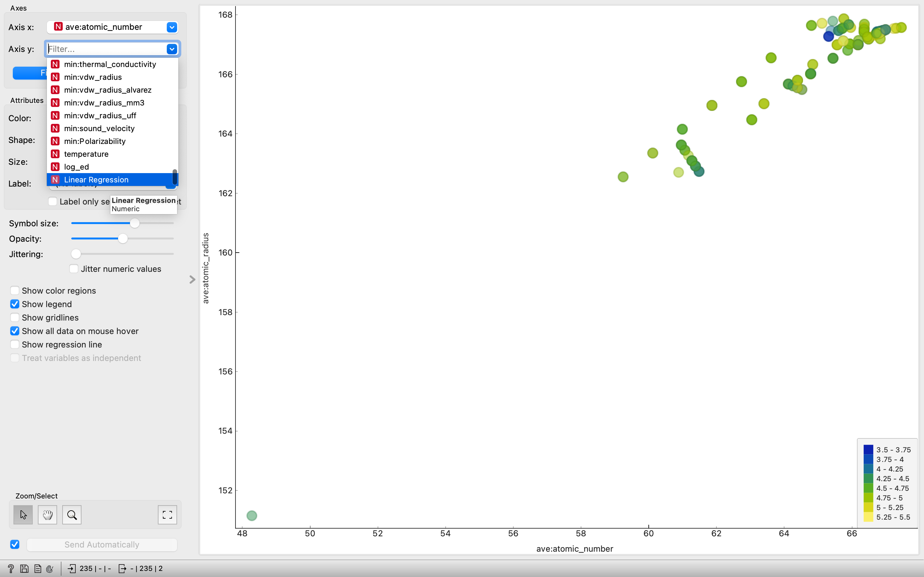The width and height of the screenshot is (924, 577).
Task: Open the help icon in status bar
Action: point(11,568)
